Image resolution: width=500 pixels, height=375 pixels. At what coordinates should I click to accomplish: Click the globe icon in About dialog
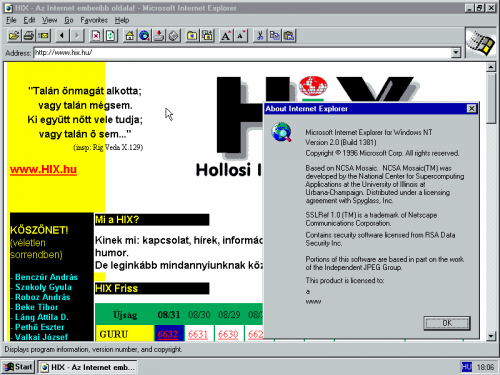click(x=282, y=132)
